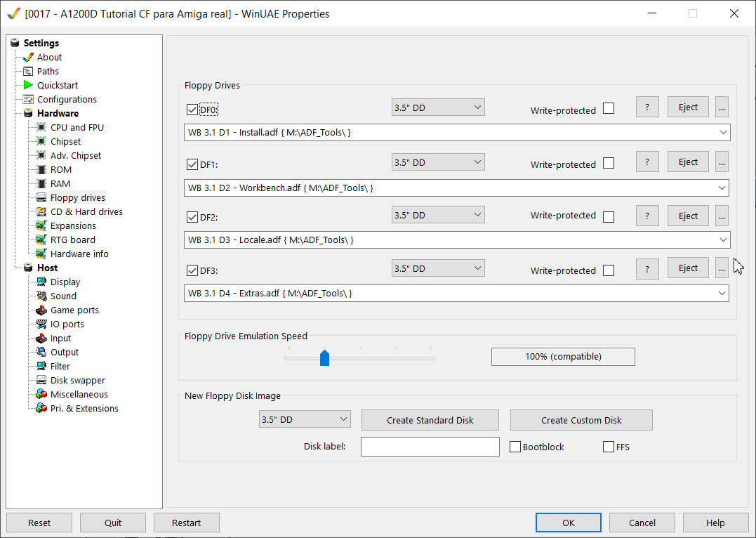Click the CPU and FPU chip icon
The width and height of the screenshot is (756, 538).
(41, 127)
